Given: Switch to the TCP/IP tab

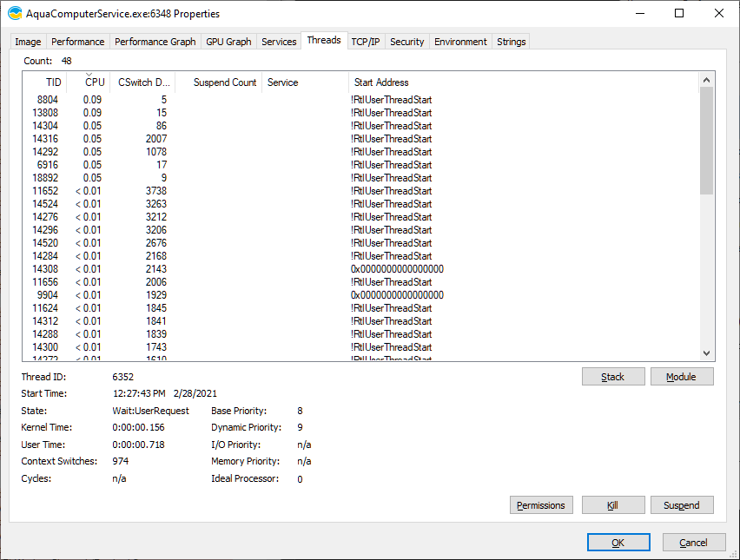Looking at the screenshot, I should (x=366, y=42).
